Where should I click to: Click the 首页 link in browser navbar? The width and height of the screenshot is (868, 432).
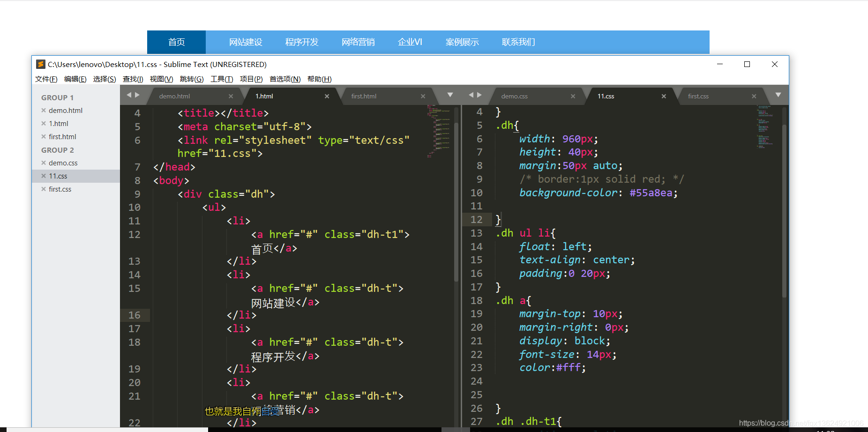click(176, 42)
